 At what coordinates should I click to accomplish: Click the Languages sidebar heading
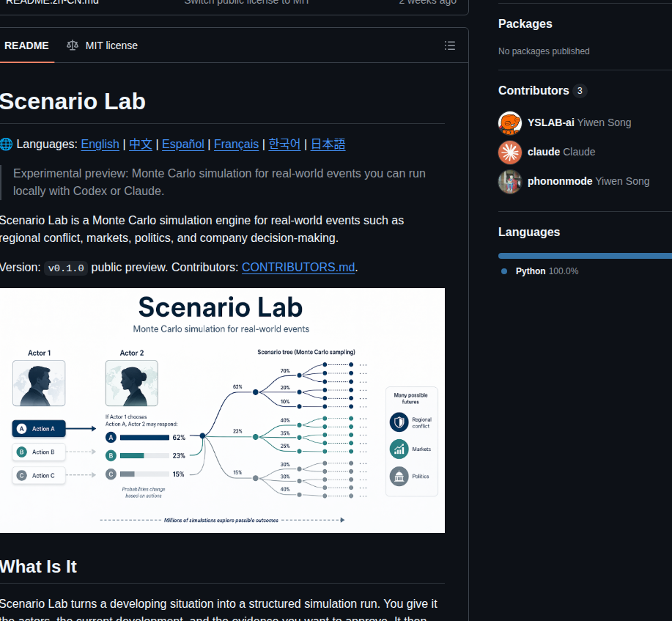(529, 232)
